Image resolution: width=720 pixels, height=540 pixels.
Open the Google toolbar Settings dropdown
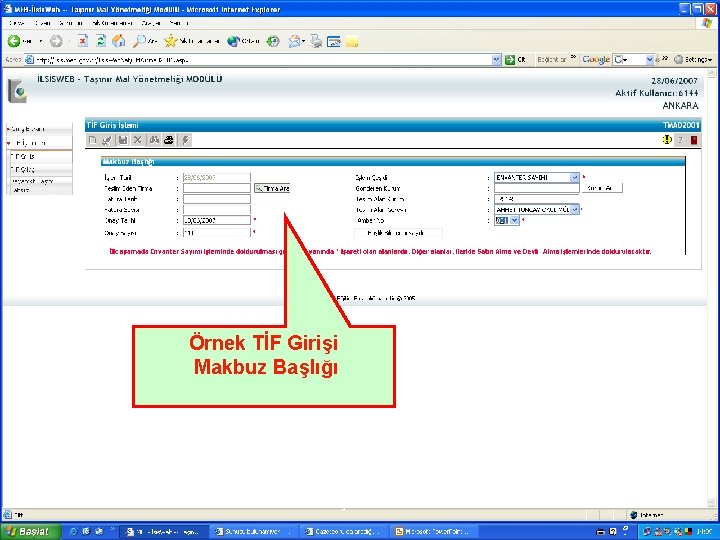click(x=693, y=60)
